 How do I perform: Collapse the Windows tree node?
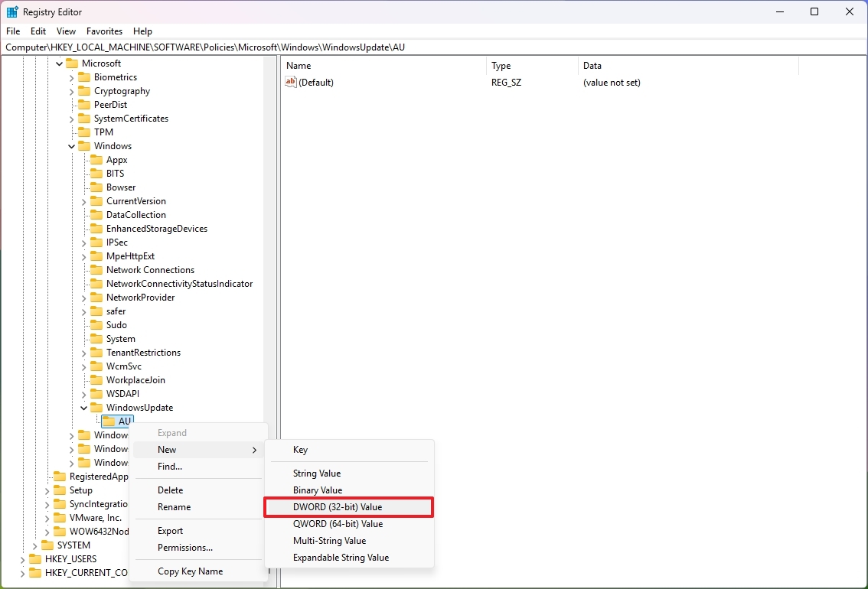71,145
